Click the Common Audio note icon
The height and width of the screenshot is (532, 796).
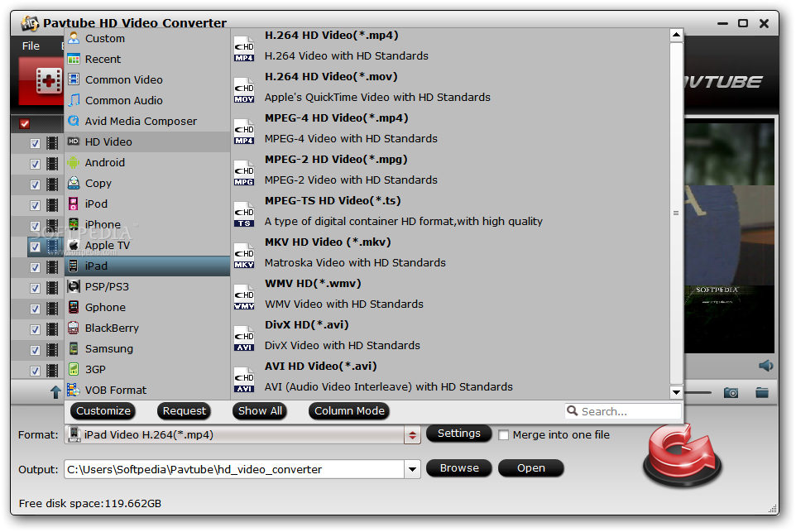74,100
